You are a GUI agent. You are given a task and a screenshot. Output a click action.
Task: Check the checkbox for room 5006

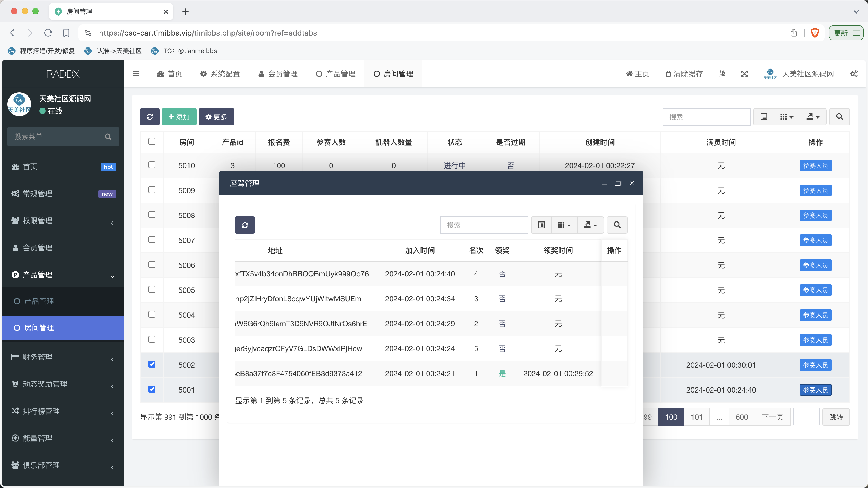pyautogui.click(x=152, y=265)
